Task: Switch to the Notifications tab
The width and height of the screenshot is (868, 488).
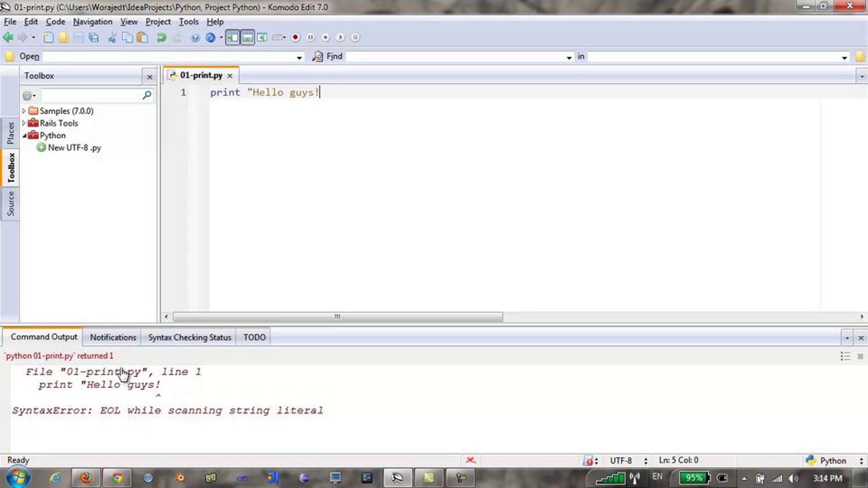Action: click(x=113, y=337)
